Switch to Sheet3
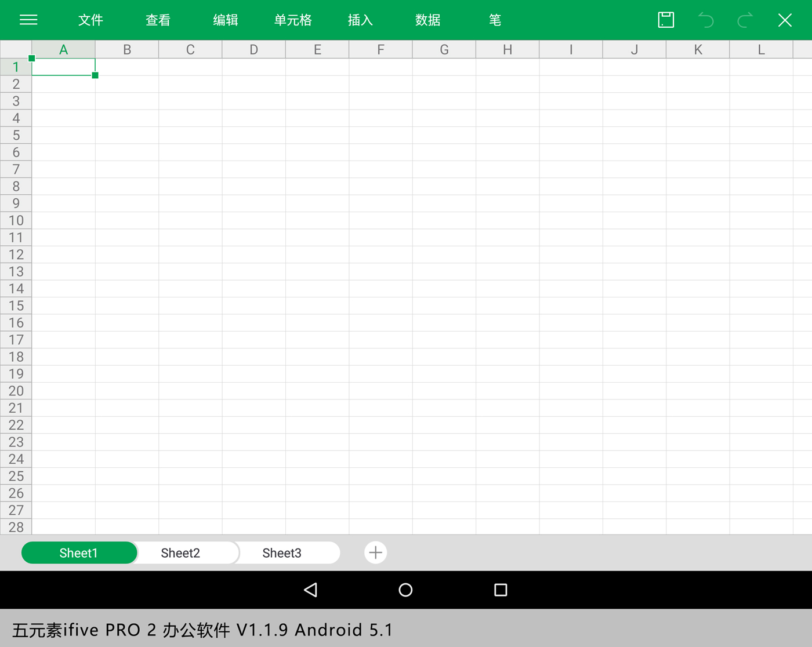Image resolution: width=812 pixels, height=647 pixels. point(282,553)
